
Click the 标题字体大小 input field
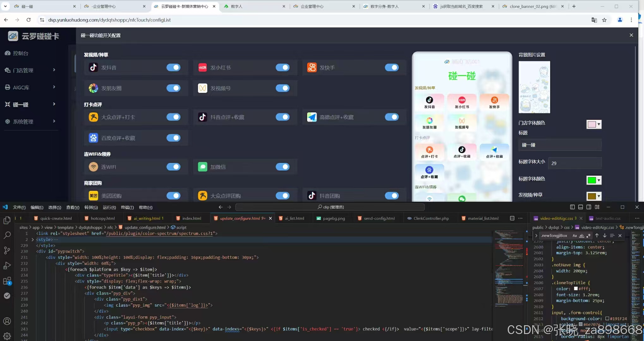click(x=574, y=163)
